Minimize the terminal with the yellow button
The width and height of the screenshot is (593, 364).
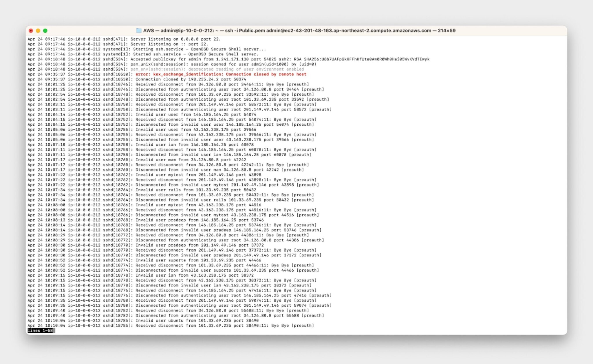38,31
